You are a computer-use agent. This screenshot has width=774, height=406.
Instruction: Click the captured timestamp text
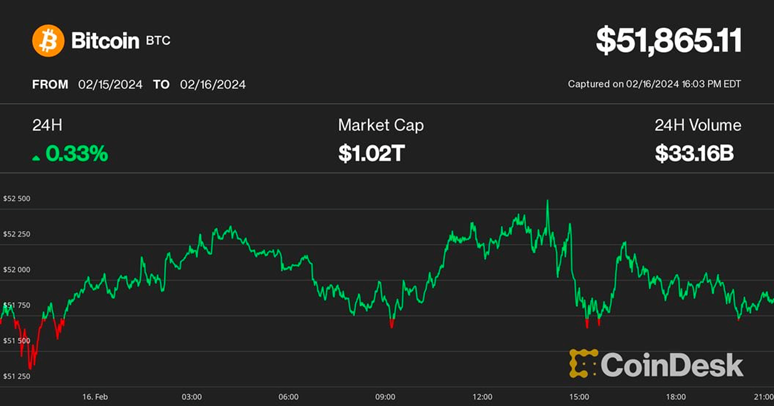[x=654, y=85]
